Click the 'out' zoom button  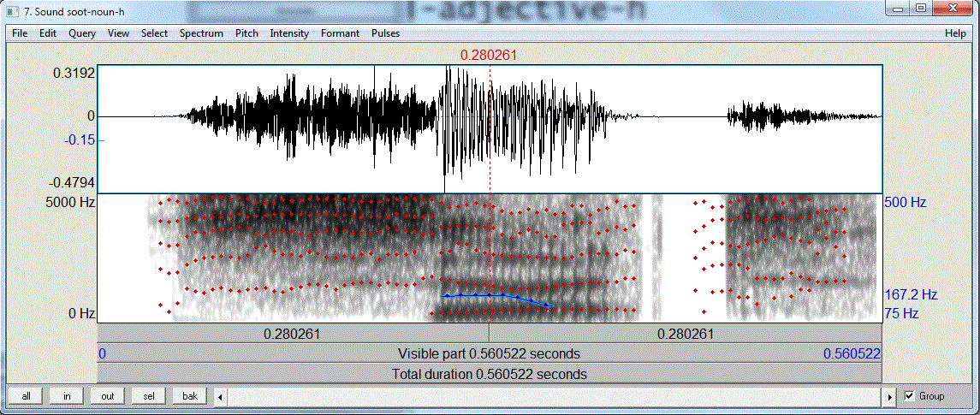108,396
